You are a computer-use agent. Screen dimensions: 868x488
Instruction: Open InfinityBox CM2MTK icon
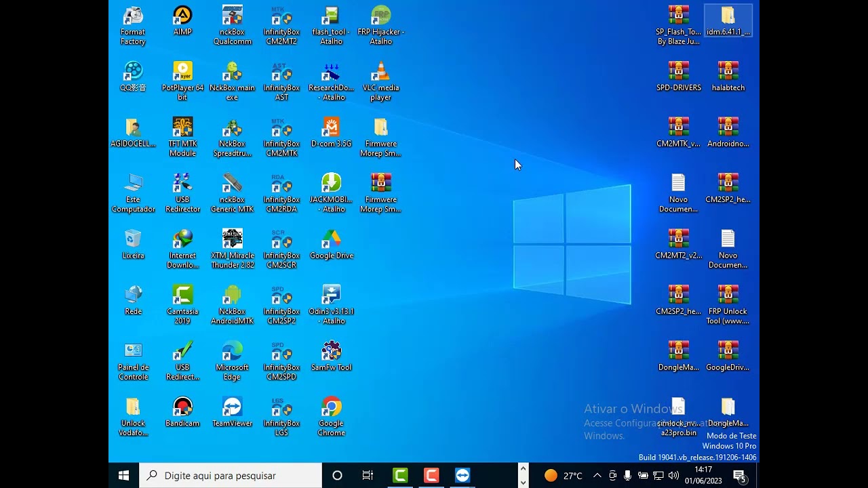pos(281,138)
